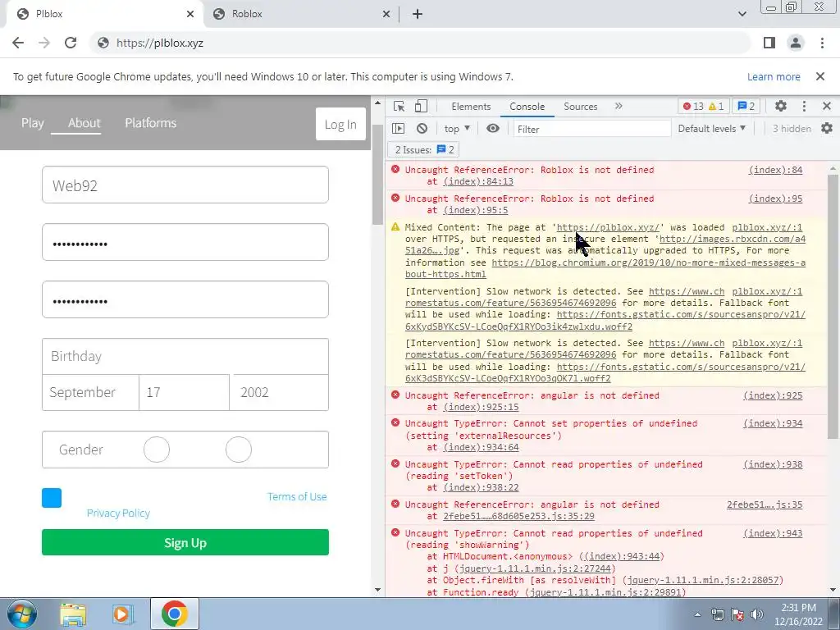This screenshot has height=630, width=840.
Task: Close the Roblox tab
Action: 386,14
